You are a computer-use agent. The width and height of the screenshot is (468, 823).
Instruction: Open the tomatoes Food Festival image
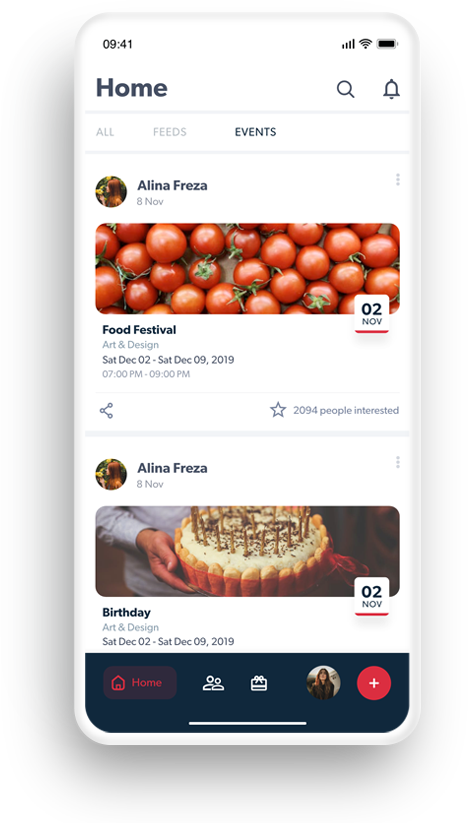coord(247,269)
